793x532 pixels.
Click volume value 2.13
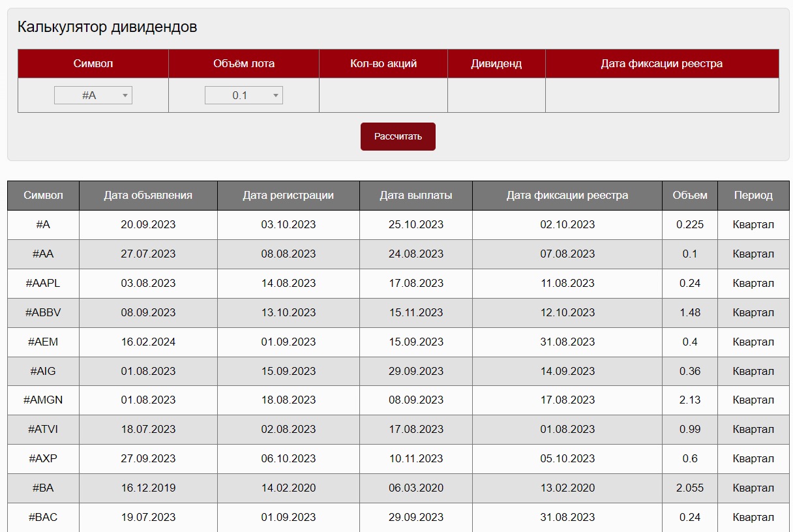[690, 400]
